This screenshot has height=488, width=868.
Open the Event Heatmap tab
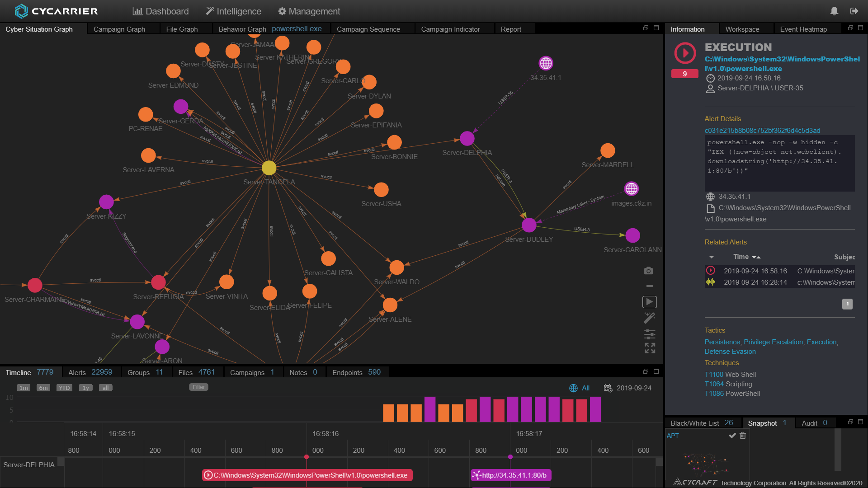803,29
